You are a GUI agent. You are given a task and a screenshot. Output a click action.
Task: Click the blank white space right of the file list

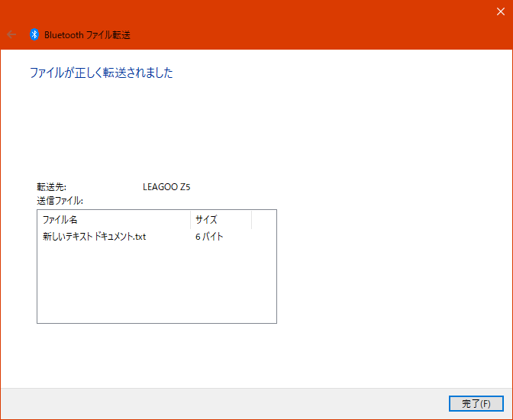pos(389,267)
